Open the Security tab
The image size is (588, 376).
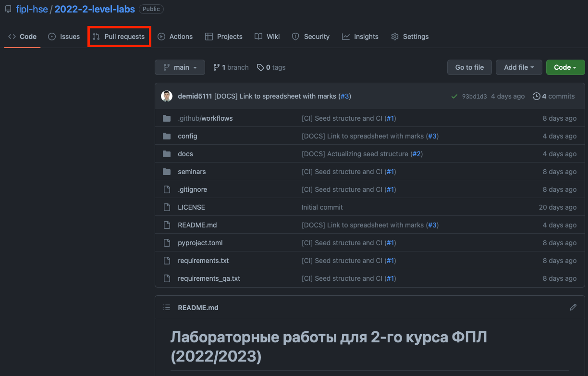pyautogui.click(x=311, y=37)
